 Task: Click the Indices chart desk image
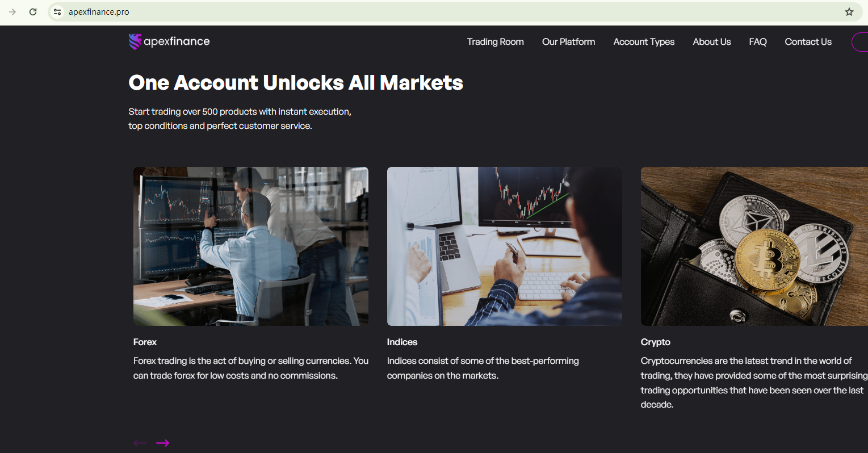click(x=505, y=246)
